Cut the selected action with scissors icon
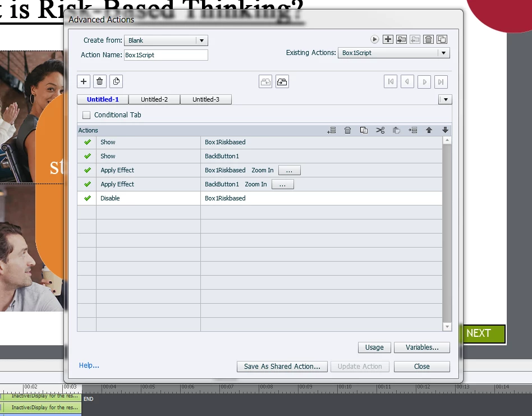This screenshot has height=416, width=532. tap(380, 130)
